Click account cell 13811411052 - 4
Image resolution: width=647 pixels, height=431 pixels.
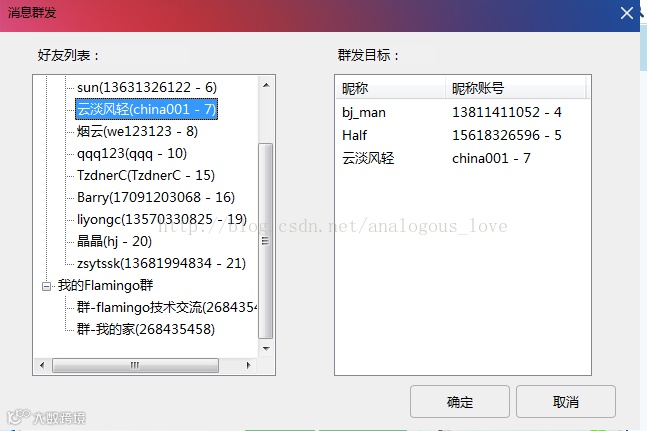[507, 112]
